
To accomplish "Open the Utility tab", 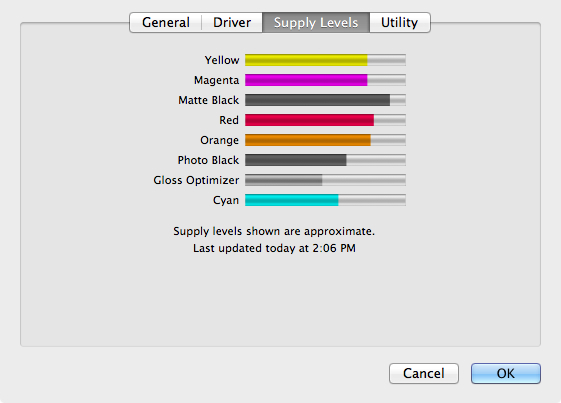I will pyautogui.click(x=400, y=23).
